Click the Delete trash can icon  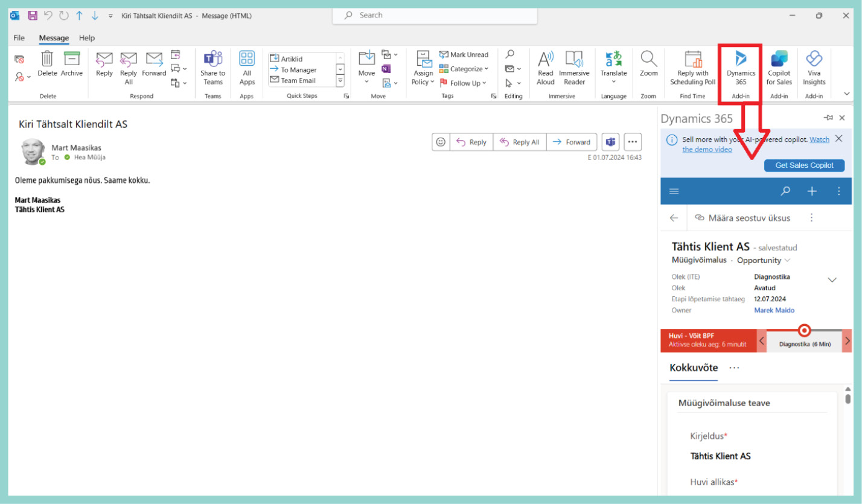(47, 59)
